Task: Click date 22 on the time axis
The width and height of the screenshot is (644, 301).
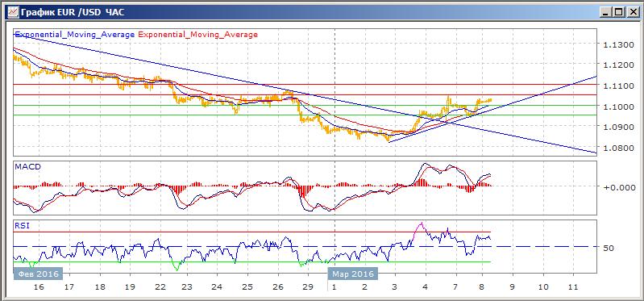Action: point(160,286)
